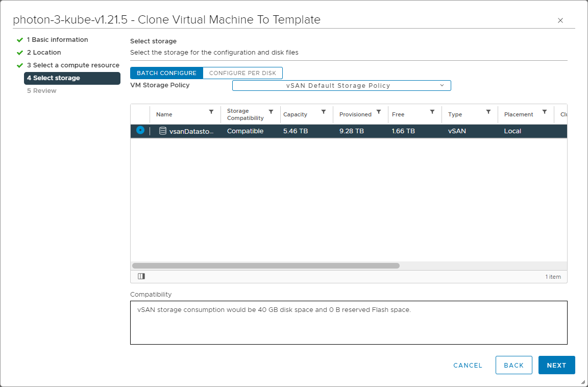Click the 5 Review step label
Viewport: 588px width, 387px height.
[x=42, y=91]
